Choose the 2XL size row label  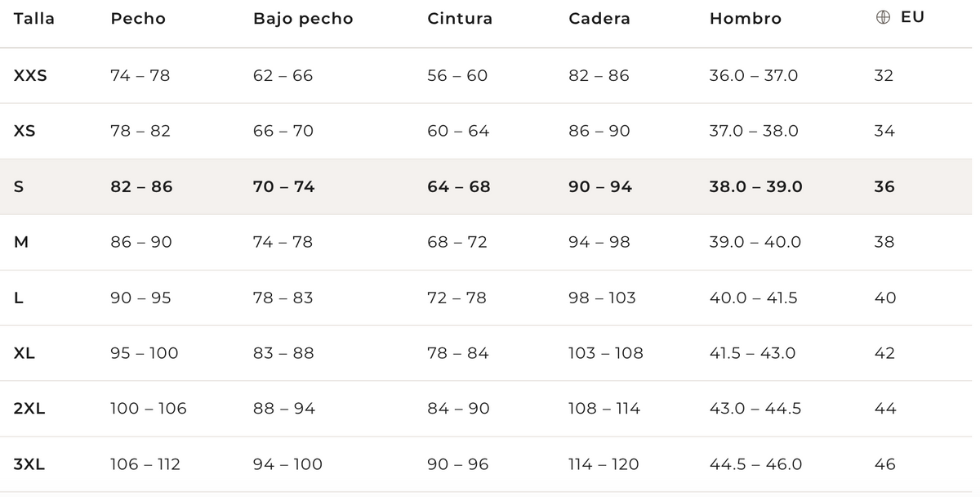pos(29,409)
